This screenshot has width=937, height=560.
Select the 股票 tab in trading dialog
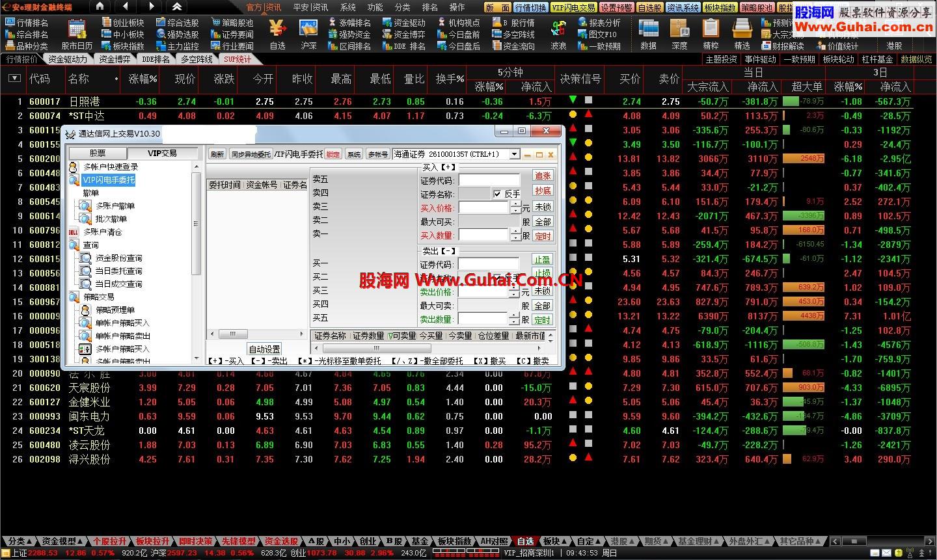click(98, 153)
